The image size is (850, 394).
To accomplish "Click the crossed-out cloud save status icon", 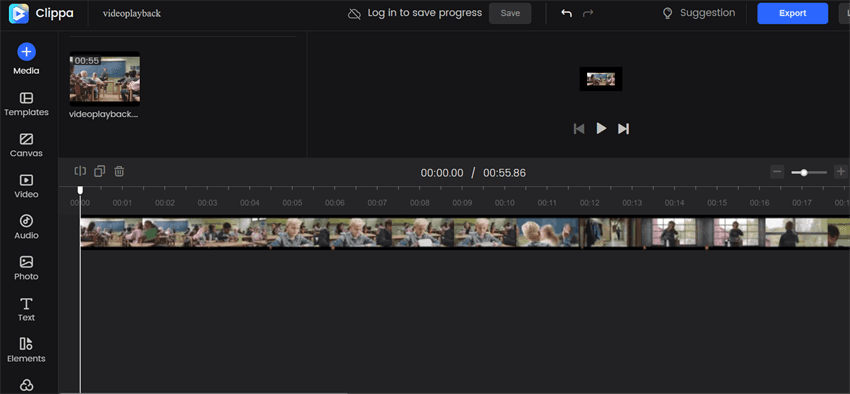I will [x=355, y=13].
